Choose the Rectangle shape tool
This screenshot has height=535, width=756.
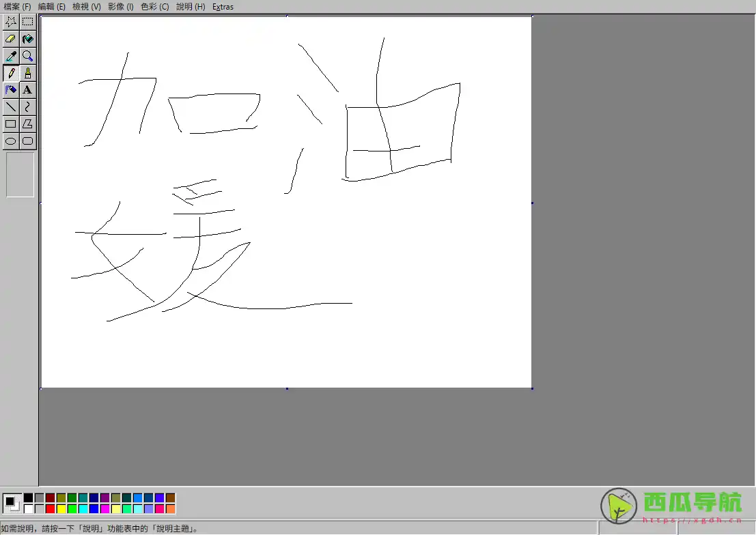tap(11, 124)
